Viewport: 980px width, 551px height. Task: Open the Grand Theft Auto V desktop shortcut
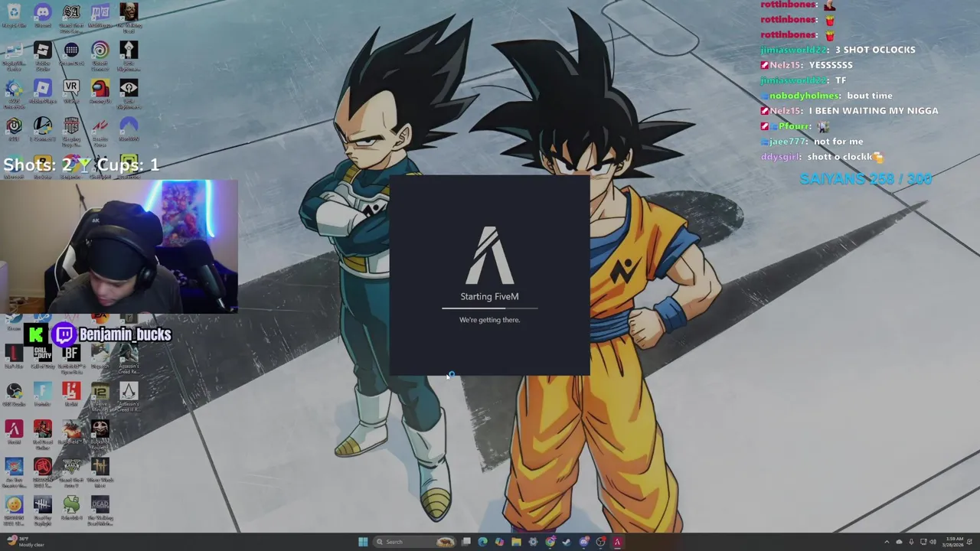[71, 470]
